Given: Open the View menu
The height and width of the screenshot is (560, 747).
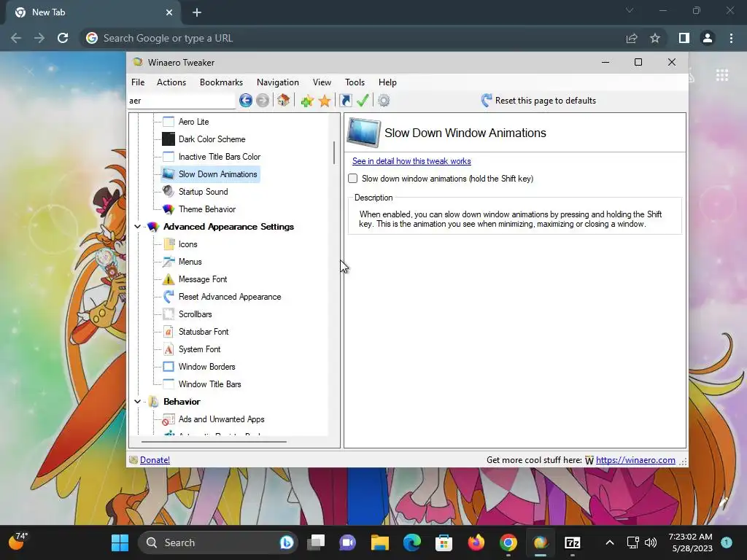Looking at the screenshot, I should click(x=322, y=82).
